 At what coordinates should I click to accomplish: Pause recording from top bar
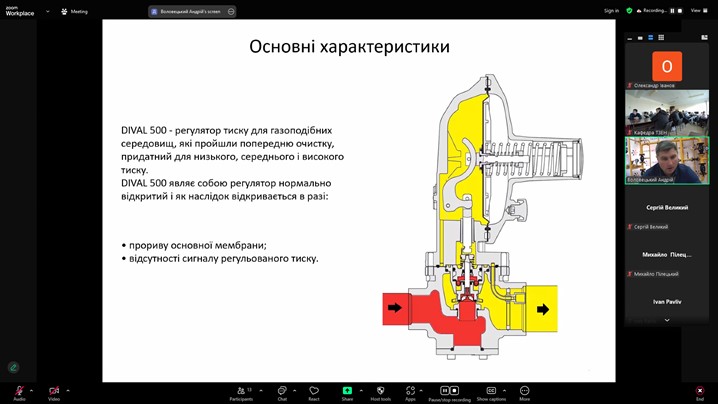672,11
